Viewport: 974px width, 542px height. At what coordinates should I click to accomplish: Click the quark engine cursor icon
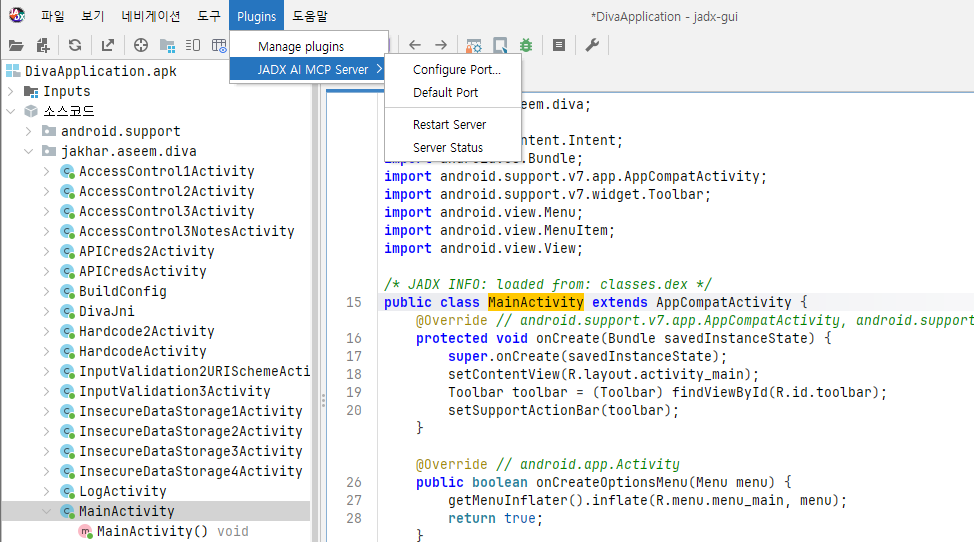[x=500, y=45]
